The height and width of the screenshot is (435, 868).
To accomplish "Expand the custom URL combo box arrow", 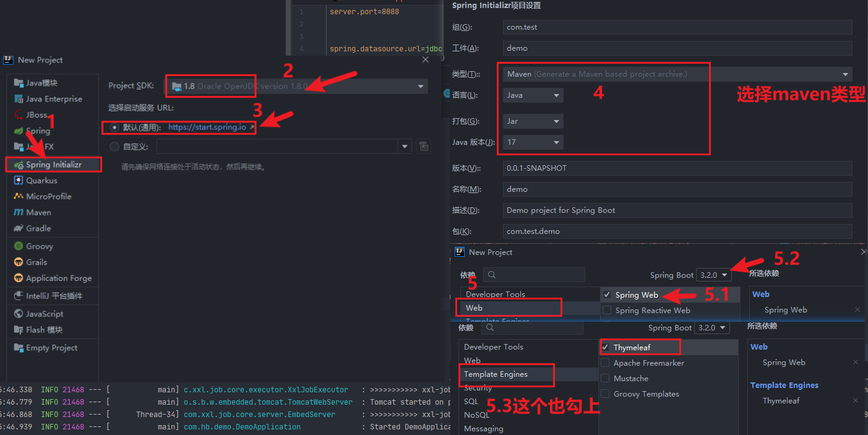I will click(x=405, y=147).
